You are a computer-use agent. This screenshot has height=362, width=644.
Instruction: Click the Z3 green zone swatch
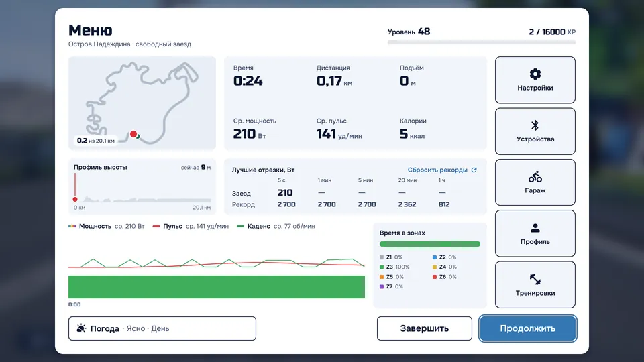382,267
